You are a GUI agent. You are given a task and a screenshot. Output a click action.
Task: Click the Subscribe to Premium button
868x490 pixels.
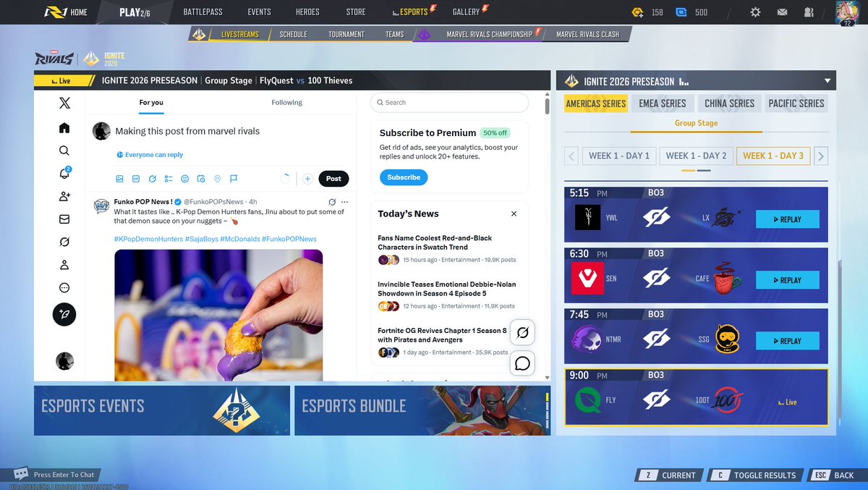pyautogui.click(x=403, y=177)
